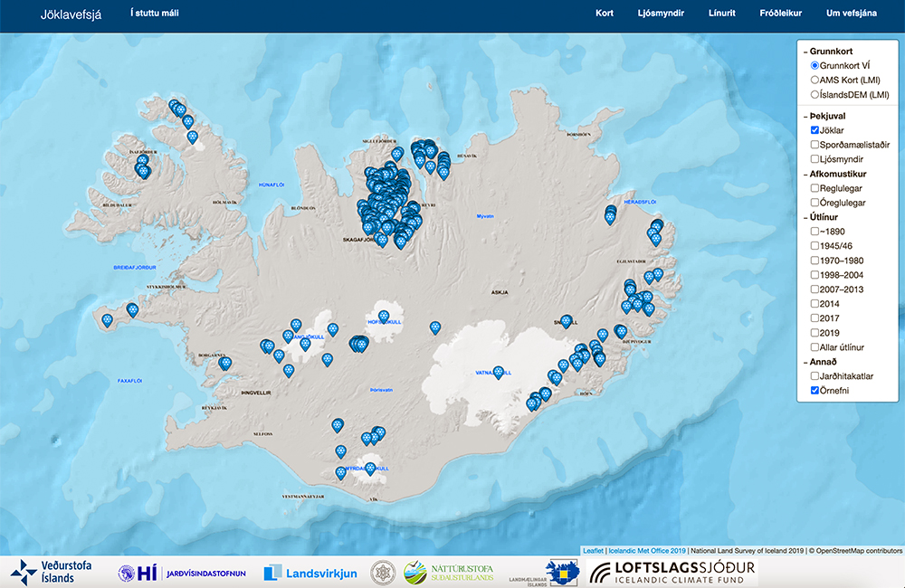The width and height of the screenshot is (905, 588).
Task: Click the Veðurstofa Íslands logo
Action: click(x=51, y=573)
